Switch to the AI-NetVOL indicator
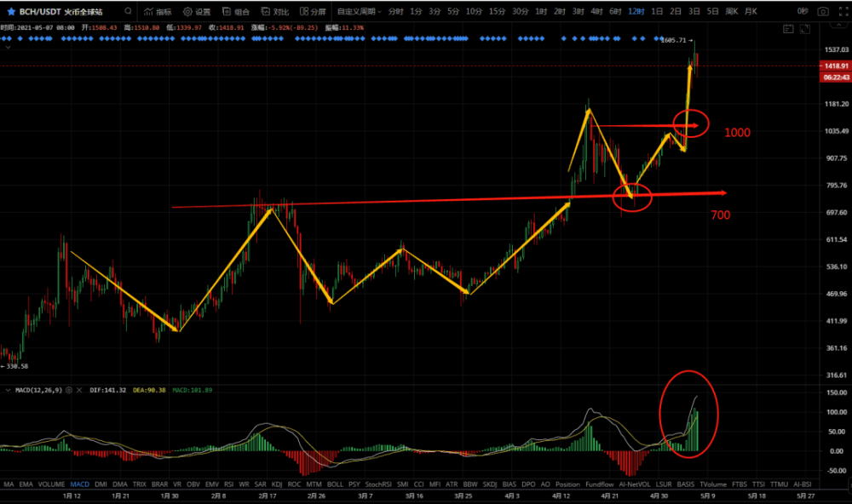 click(x=634, y=484)
